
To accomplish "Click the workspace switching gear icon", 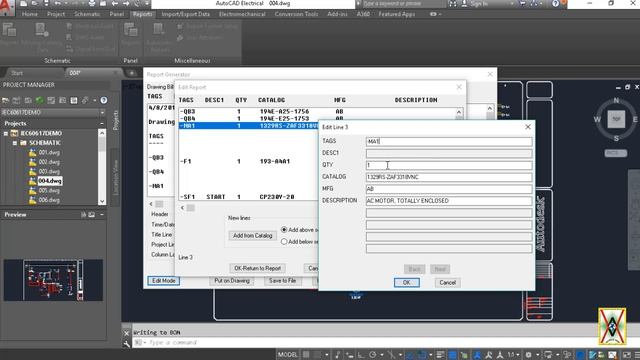I will click(x=529, y=355).
